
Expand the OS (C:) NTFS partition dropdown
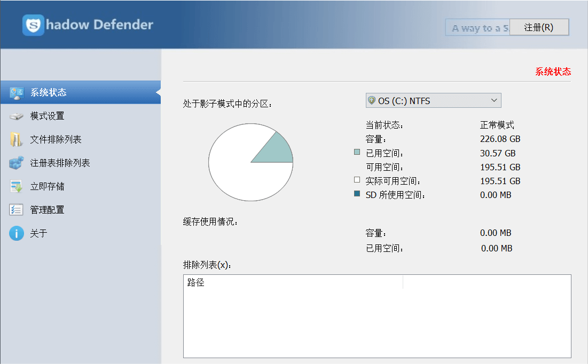click(x=434, y=100)
